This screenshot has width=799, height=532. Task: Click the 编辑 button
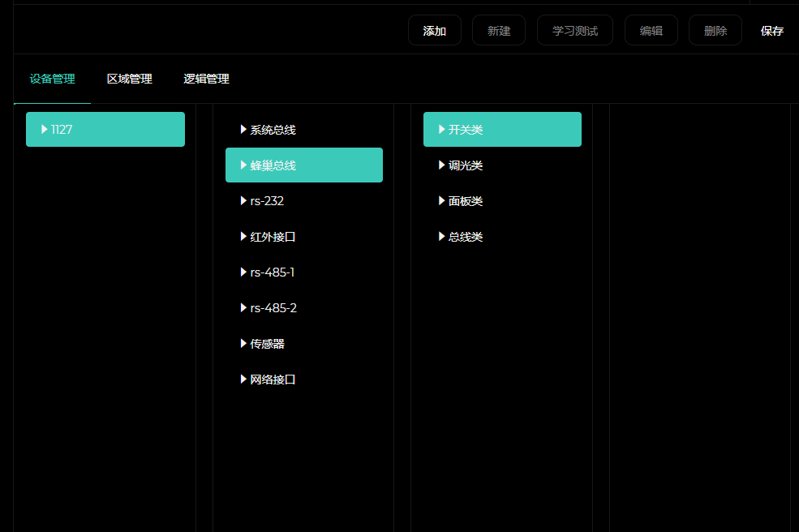[651, 31]
